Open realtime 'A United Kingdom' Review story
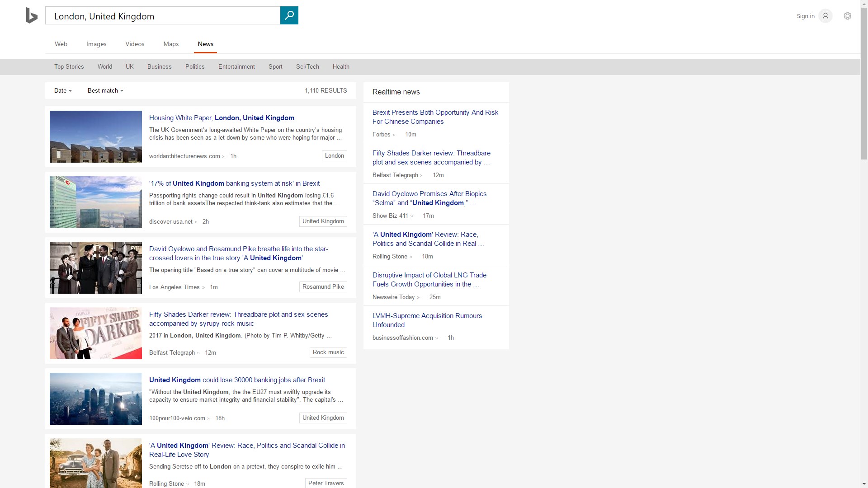868x488 pixels. tap(428, 239)
